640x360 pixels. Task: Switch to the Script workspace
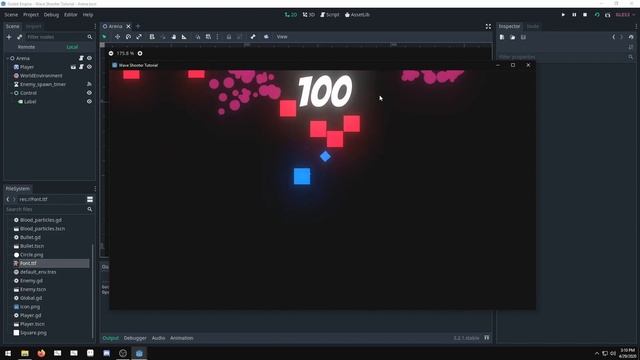point(329,15)
